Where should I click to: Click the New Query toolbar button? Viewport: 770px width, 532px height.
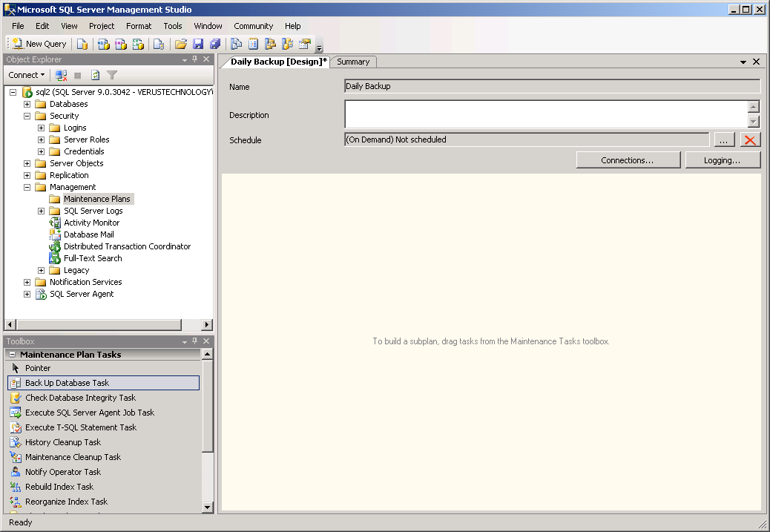pyautogui.click(x=39, y=44)
